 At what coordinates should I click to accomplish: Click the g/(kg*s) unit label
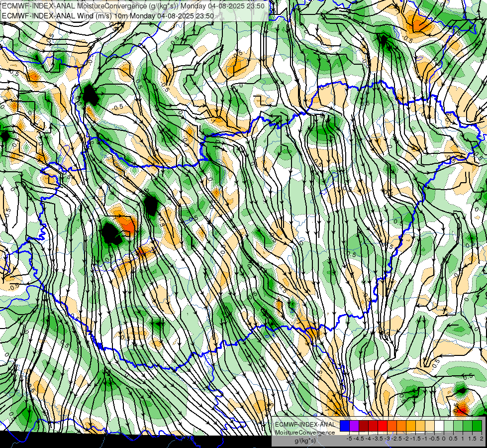tap(305, 441)
